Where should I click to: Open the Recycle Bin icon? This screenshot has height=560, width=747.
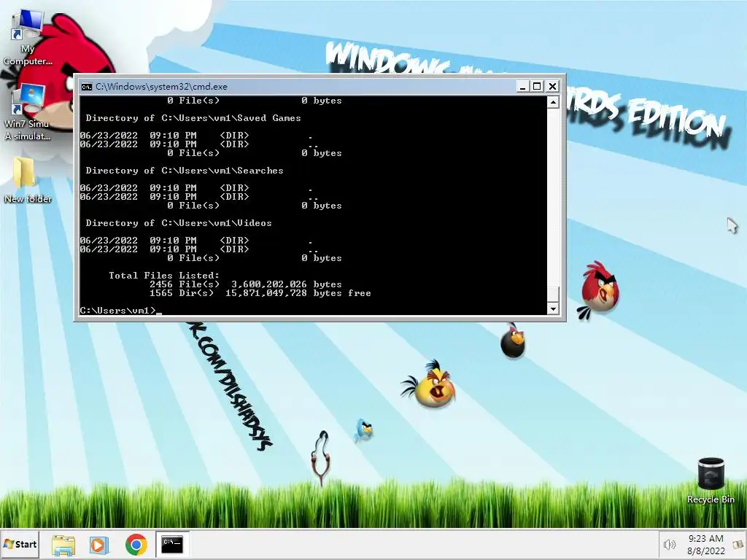[711, 480]
